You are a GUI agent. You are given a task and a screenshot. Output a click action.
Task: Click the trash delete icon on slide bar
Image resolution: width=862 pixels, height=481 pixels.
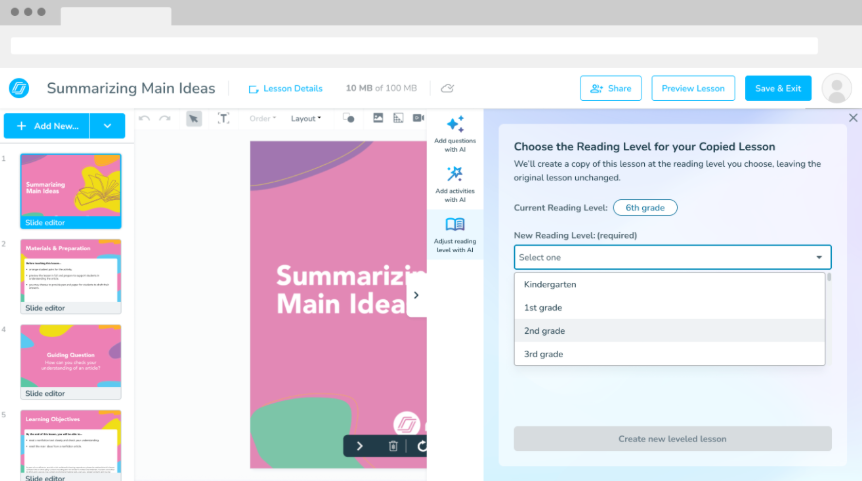click(x=393, y=446)
